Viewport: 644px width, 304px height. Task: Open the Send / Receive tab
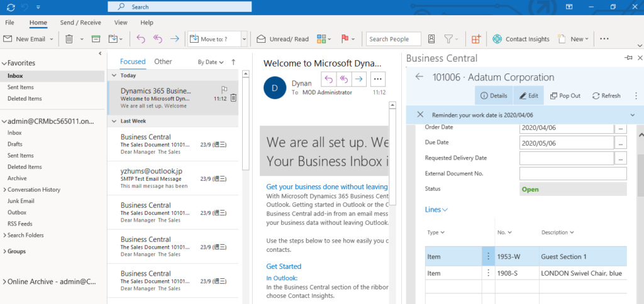click(80, 23)
